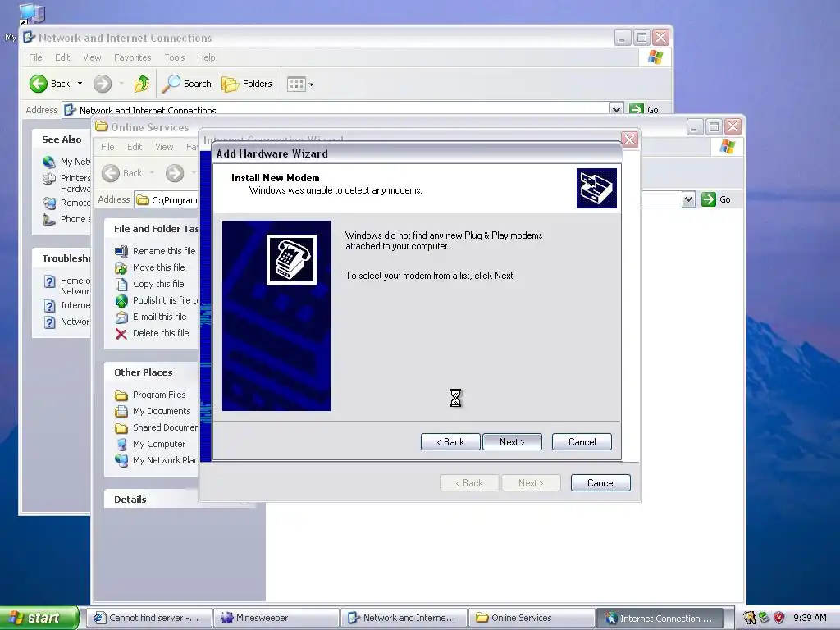
Task: Click the Go button in the Network and Internet Connections address bar
Action: pos(643,109)
